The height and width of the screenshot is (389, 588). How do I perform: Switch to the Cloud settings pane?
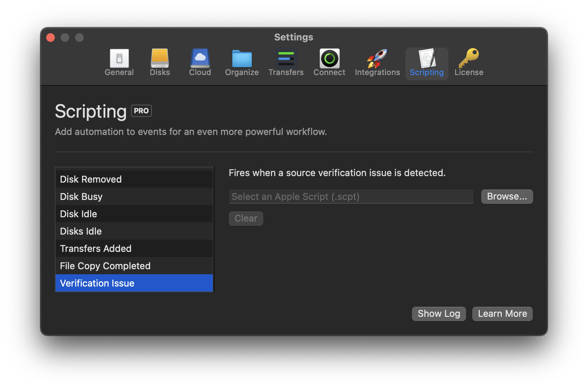[200, 63]
